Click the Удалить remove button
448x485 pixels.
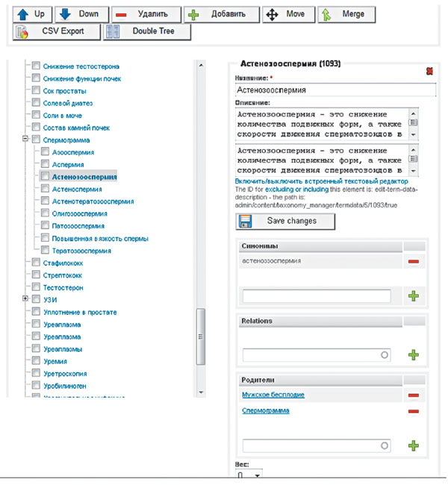pyautogui.click(x=146, y=14)
